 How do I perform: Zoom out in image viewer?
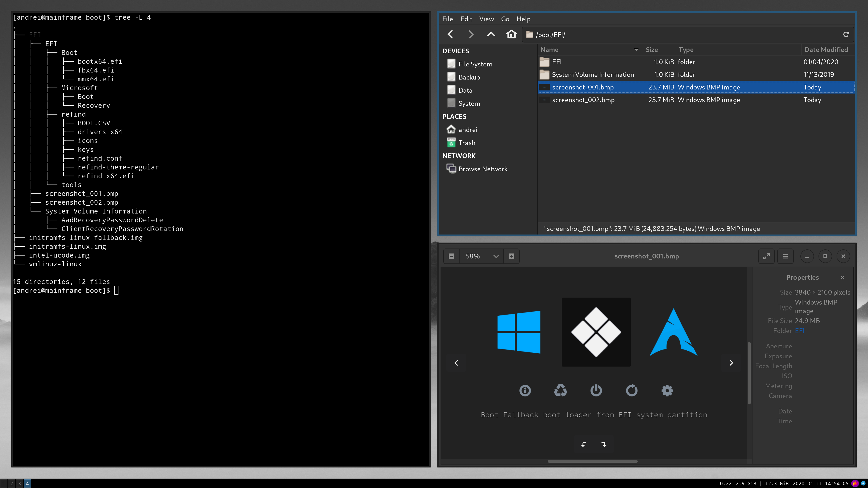(451, 256)
